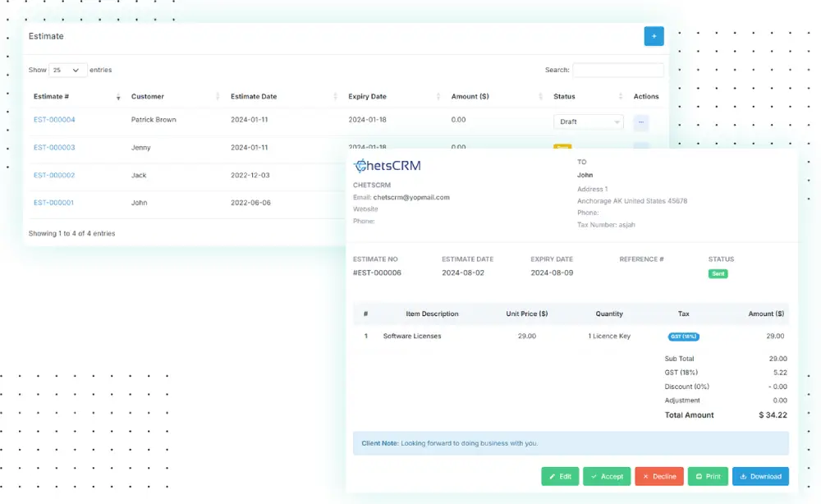Expand the Expiry Date sort chevron
The width and height of the screenshot is (821, 504).
coord(437,96)
